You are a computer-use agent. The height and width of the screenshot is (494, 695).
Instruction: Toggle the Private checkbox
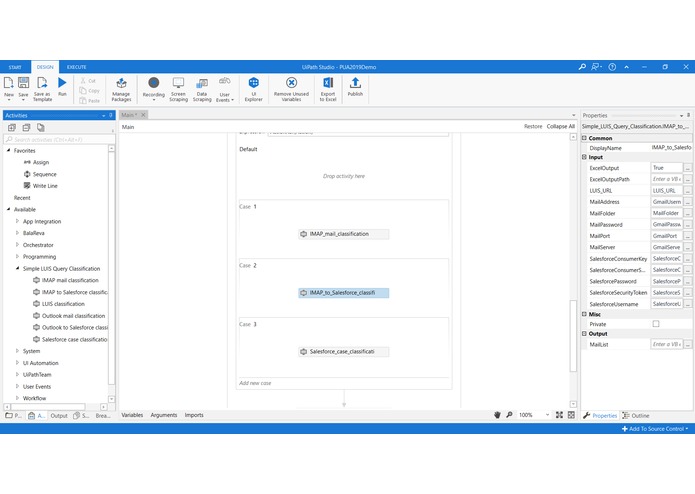coord(656,324)
